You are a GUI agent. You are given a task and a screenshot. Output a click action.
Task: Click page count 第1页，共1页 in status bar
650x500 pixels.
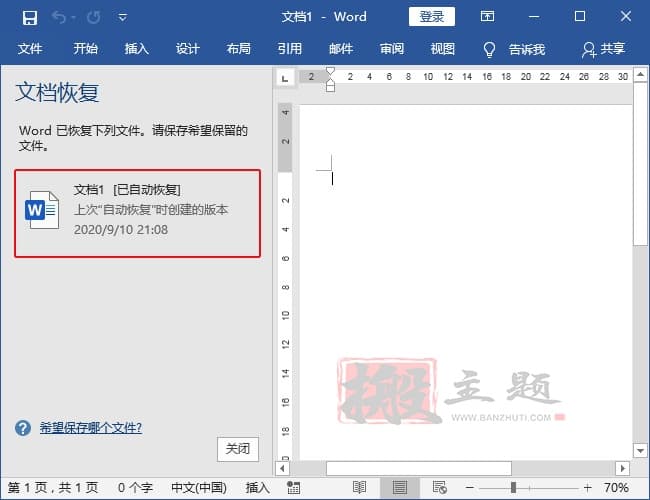coord(53,488)
